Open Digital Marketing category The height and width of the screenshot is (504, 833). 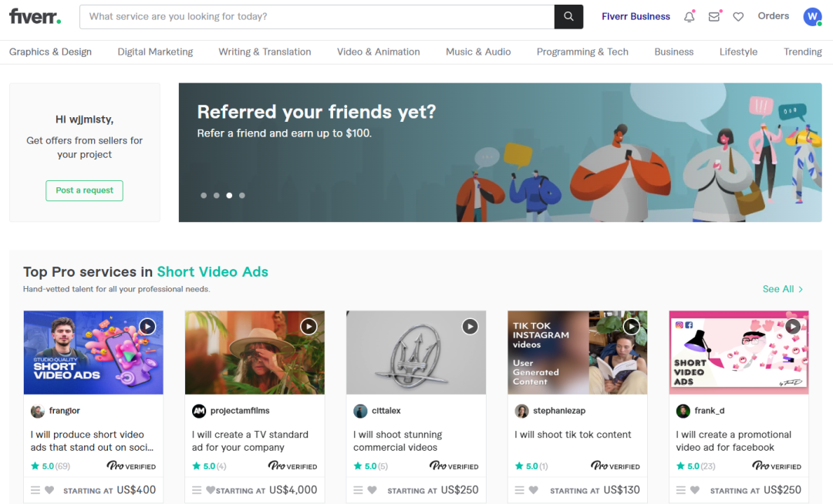click(x=155, y=52)
